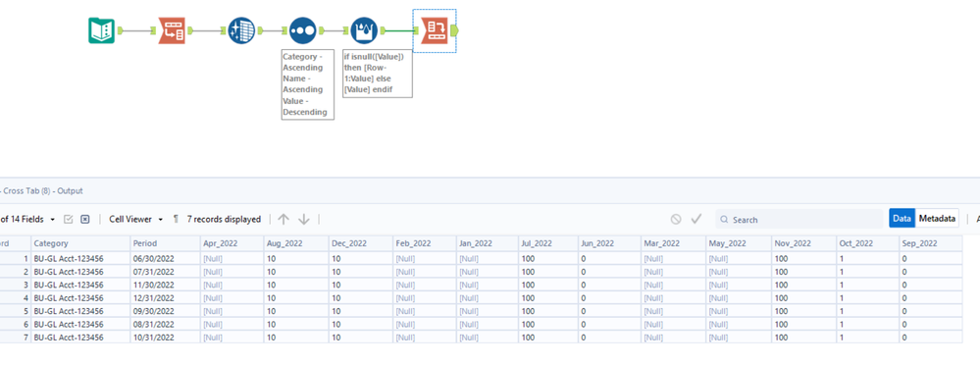The width and height of the screenshot is (980, 365).
Task: Select the Data Cleansing tool node
Action: [x=242, y=30]
